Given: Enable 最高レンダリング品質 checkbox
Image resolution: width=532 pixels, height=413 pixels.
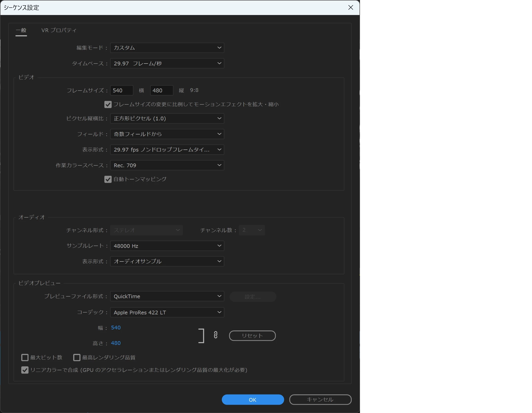Looking at the screenshot, I should [77, 357].
